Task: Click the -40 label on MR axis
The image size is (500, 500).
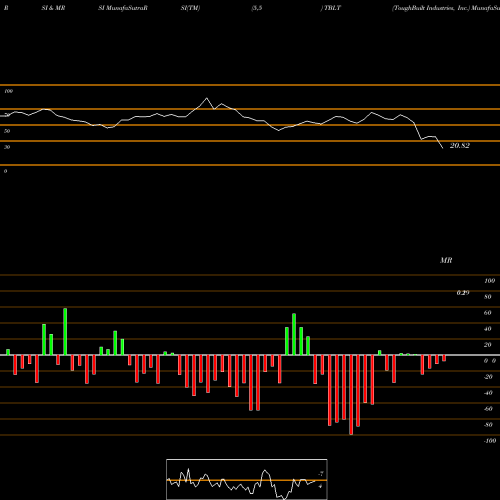Action: pos(488,393)
